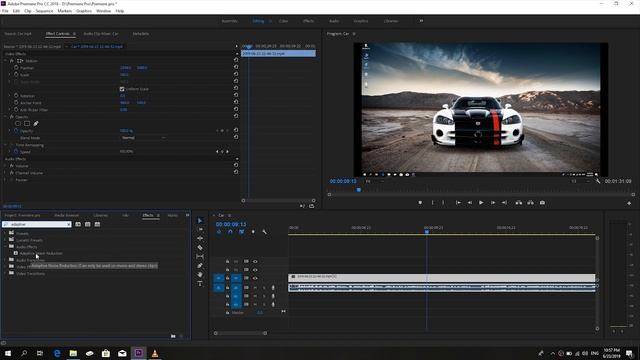Viewport: 640px width, 360px height.
Task: Expand the Channel Volume audio effect
Action: tap(5, 173)
